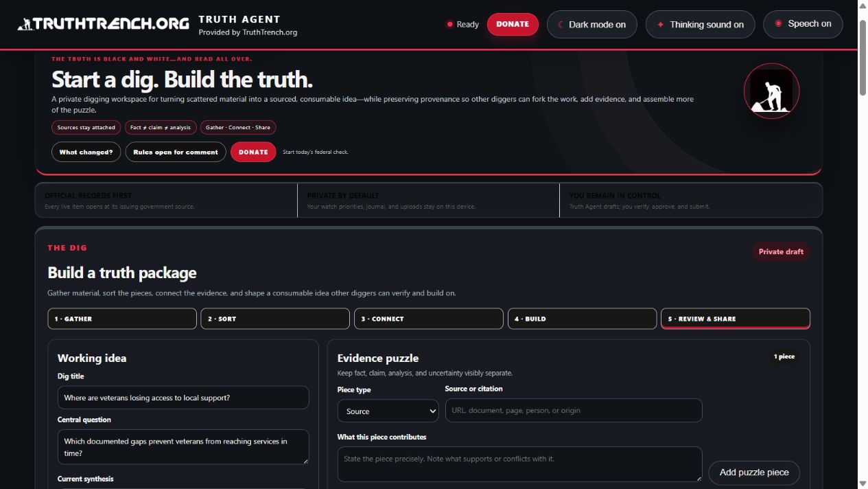The width and height of the screenshot is (868, 489).
Task: Click the Current synthesis label
Action: pos(86,479)
